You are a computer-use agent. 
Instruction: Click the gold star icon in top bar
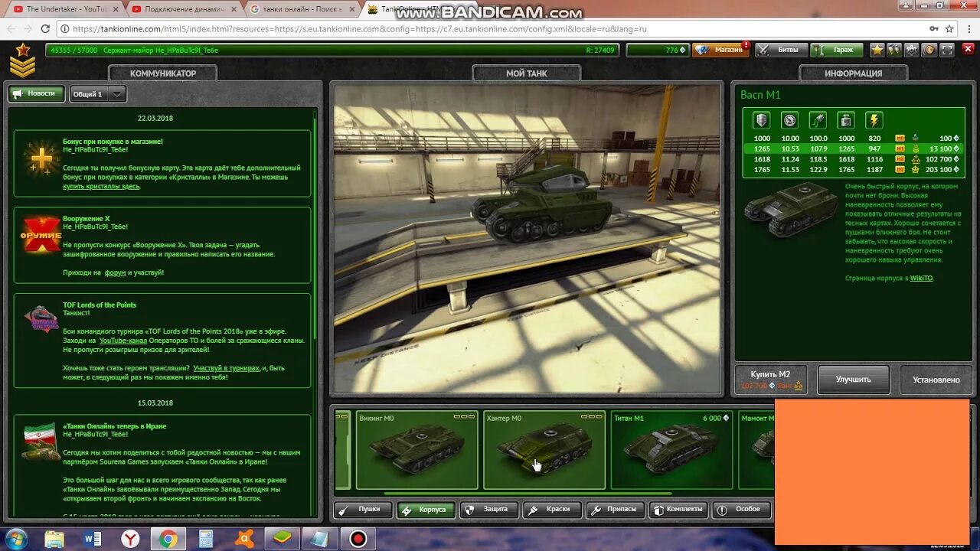point(877,50)
